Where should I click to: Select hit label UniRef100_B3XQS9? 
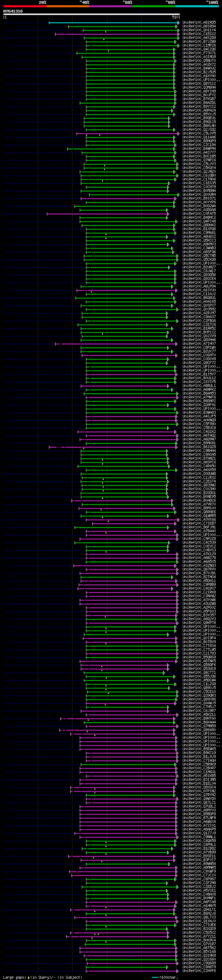[199, 929]
